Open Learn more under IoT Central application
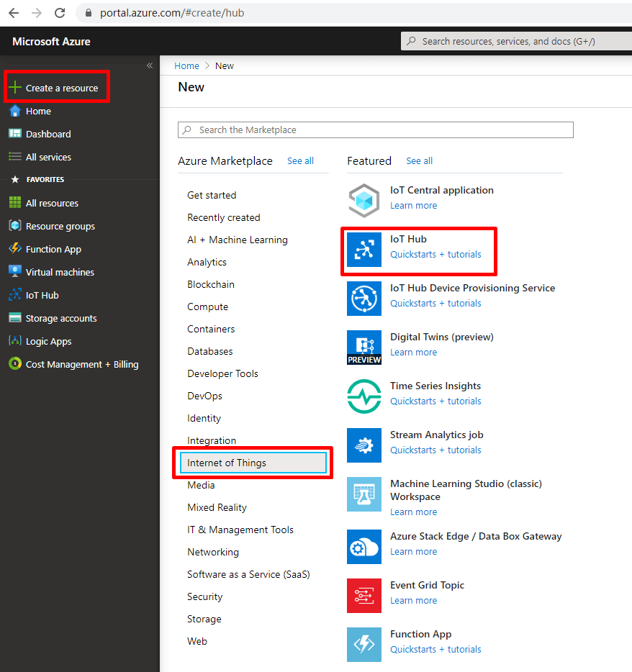The width and height of the screenshot is (632, 672). pos(413,205)
